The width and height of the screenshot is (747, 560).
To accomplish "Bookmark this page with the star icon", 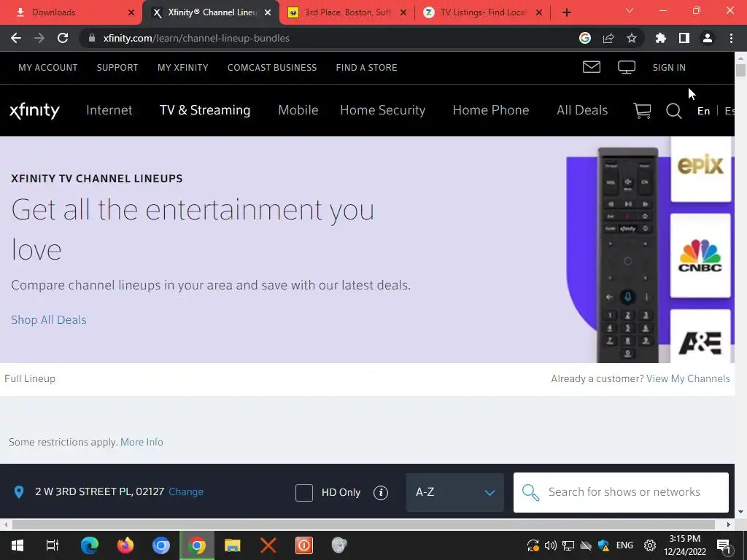I will tap(632, 38).
